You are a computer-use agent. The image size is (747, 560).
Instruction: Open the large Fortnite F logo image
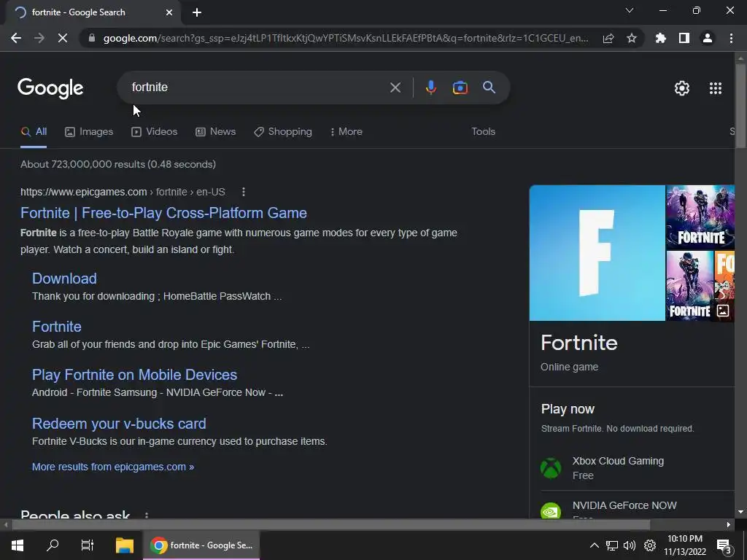click(x=597, y=253)
